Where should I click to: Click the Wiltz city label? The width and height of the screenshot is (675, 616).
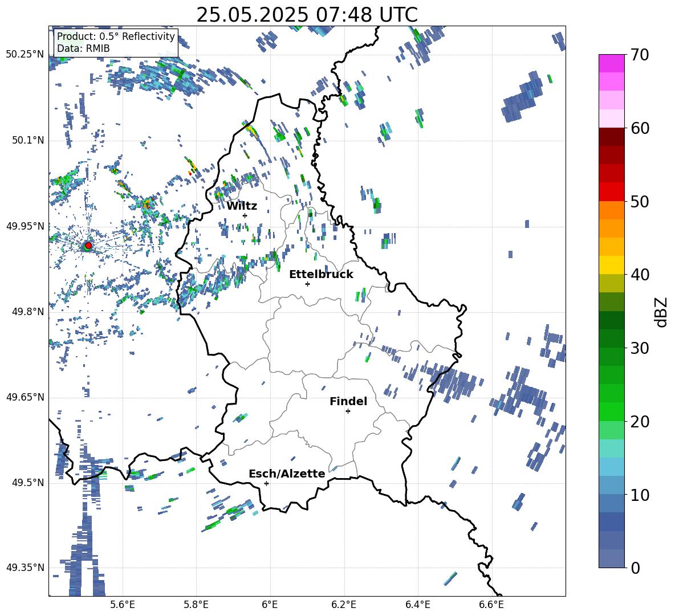pyautogui.click(x=242, y=206)
